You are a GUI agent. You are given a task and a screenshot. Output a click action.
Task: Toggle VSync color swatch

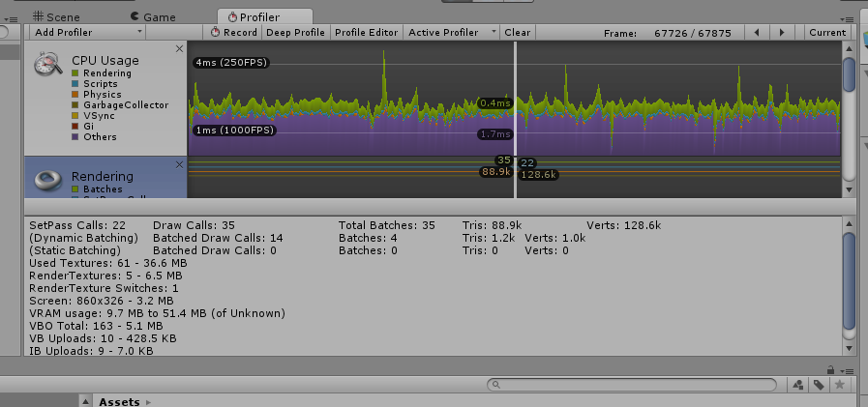pyautogui.click(x=75, y=116)
